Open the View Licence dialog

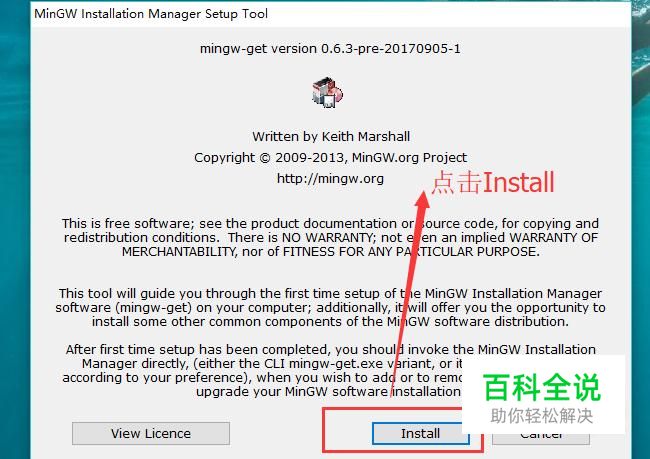151,434
